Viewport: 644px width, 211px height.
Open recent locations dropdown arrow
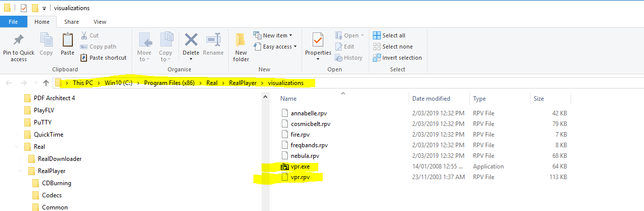click(35, 83)
